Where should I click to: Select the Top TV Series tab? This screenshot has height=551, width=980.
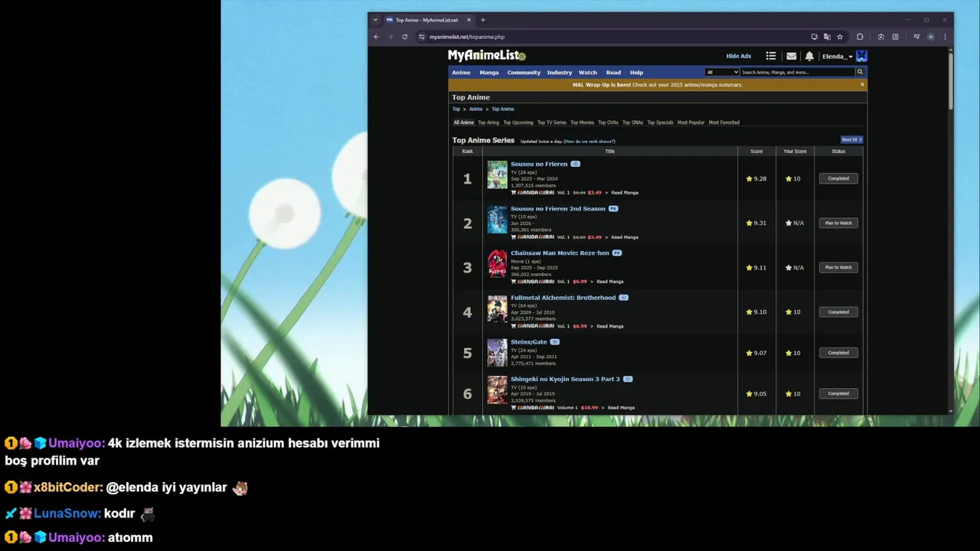552,122
